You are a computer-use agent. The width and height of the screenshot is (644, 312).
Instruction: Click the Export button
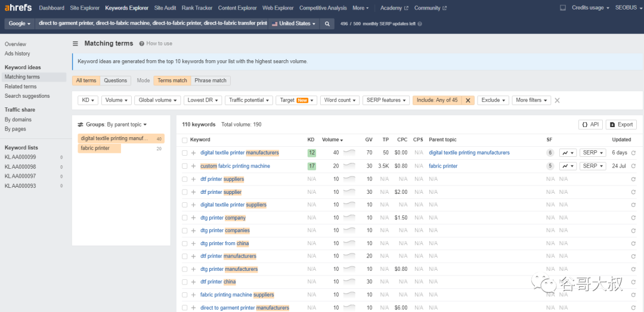coord(621,125)
